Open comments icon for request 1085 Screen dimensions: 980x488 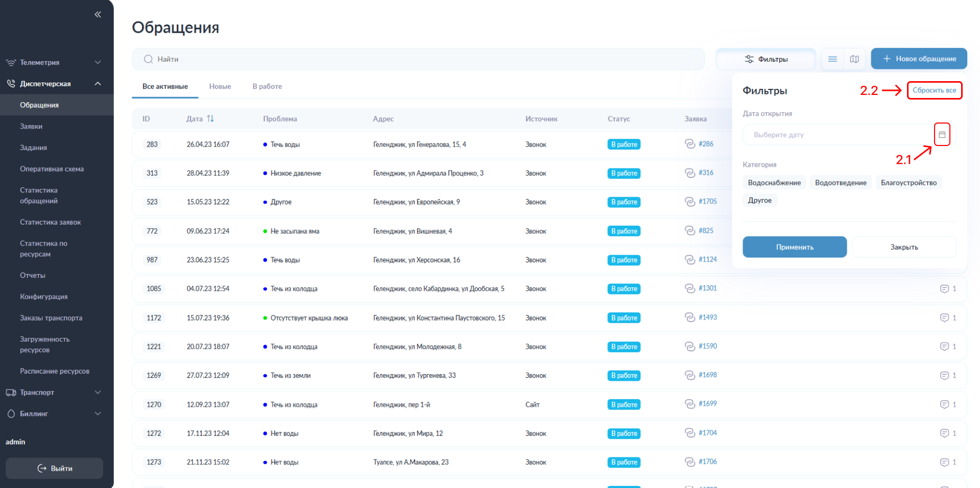click(944, 289)
